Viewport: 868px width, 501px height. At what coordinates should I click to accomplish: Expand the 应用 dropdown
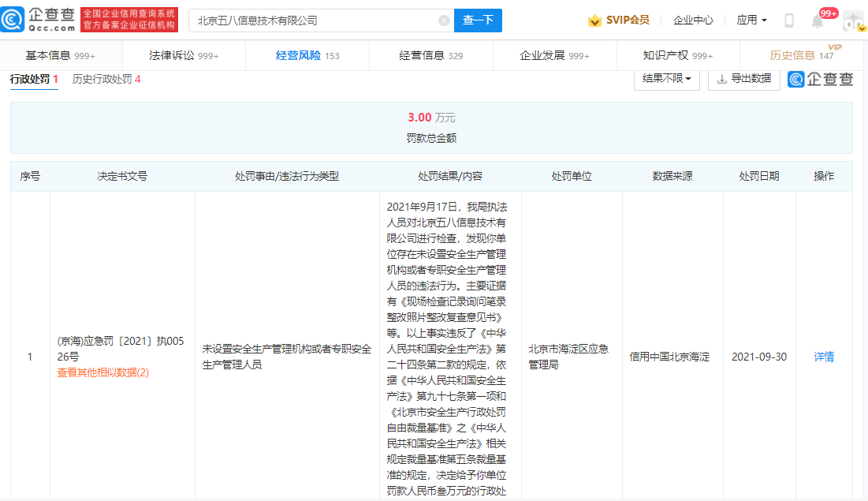click(752, 20)
